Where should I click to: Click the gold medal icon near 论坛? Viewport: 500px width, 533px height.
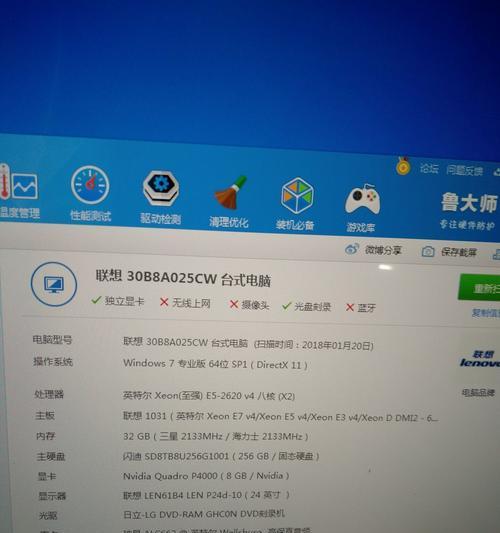click(403, 166)
